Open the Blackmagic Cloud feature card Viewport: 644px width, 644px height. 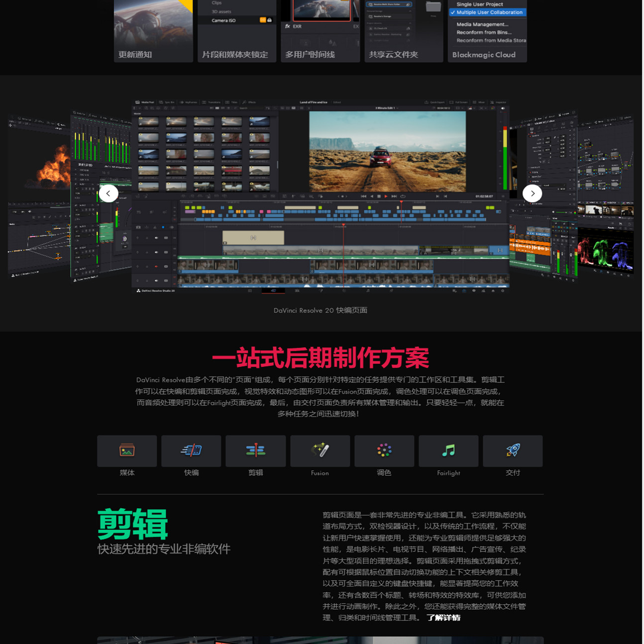coord(487,31)
